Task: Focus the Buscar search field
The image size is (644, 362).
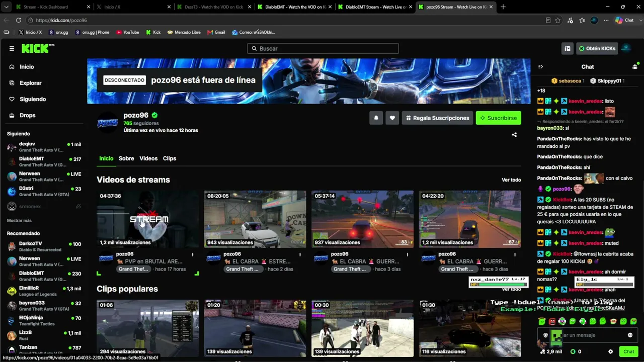Action: coord(323,48)
